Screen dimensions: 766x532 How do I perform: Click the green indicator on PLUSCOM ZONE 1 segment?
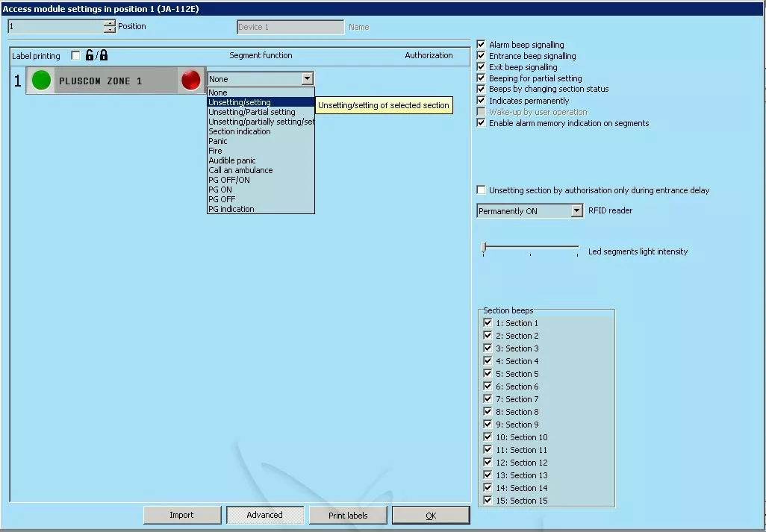point(42,81)
